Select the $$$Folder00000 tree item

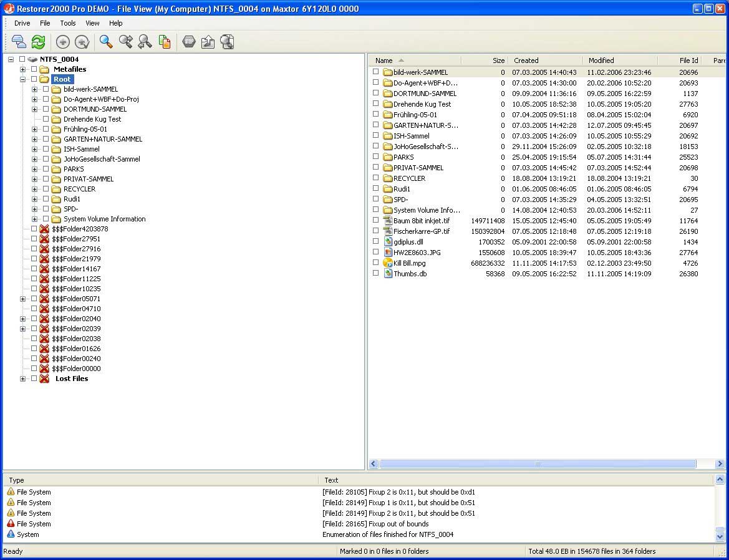(76, 369)
